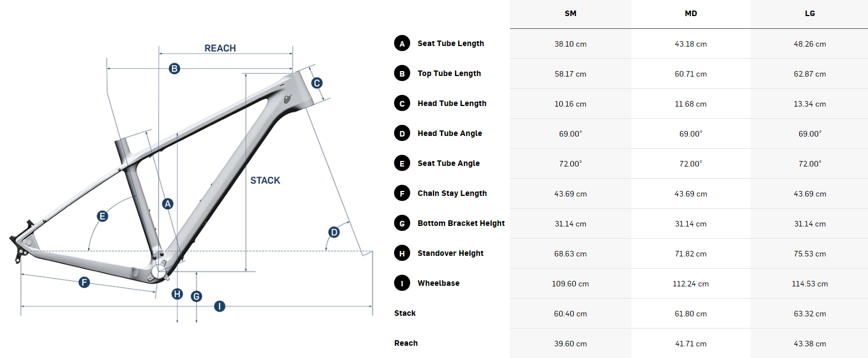Click the black D icon beside Head Tube Angle
Viewport: 868px width, 358px height.
click(402, 133)
